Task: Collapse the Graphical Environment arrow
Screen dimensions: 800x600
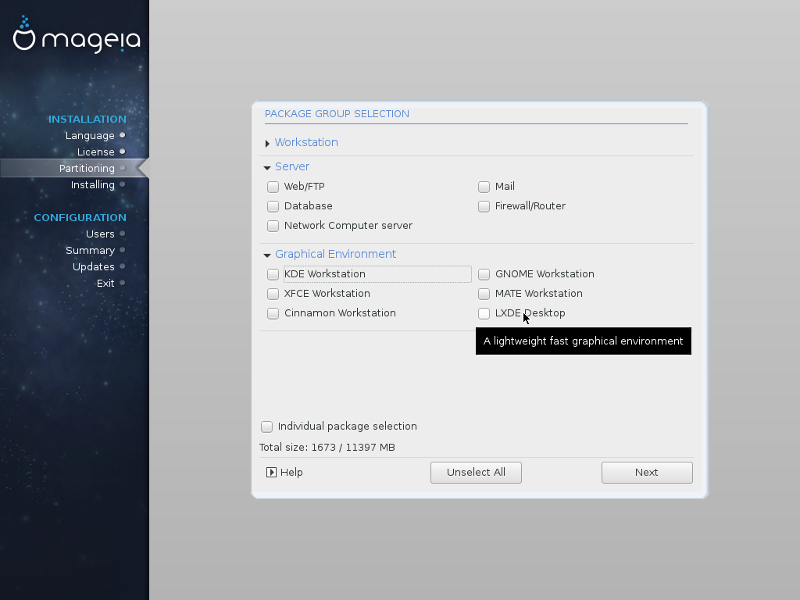Action: click(267, 255)
